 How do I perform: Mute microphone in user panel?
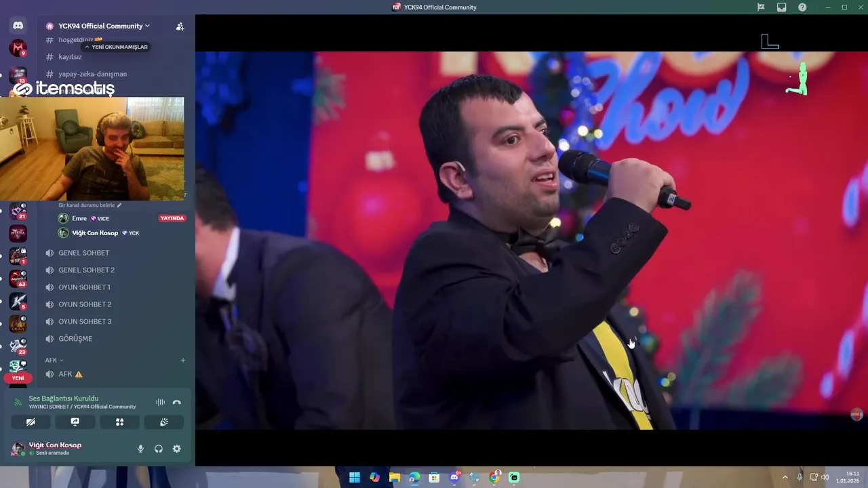pos(140,449)
